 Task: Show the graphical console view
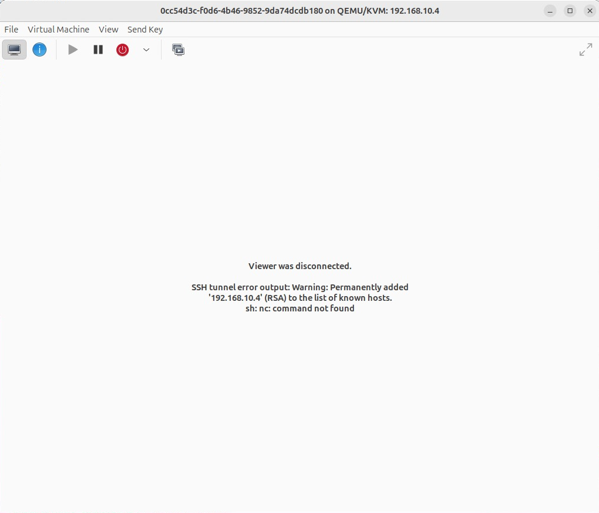tap(14, 50)
